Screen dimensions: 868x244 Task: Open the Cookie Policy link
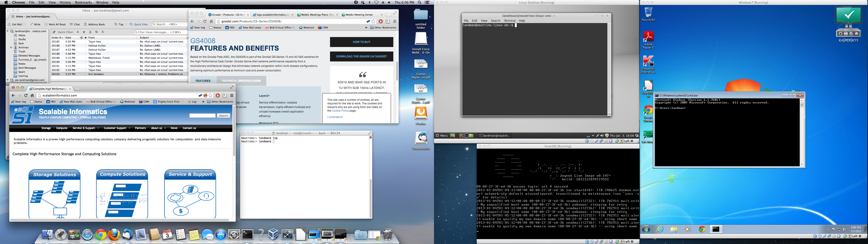coord(340,110)
